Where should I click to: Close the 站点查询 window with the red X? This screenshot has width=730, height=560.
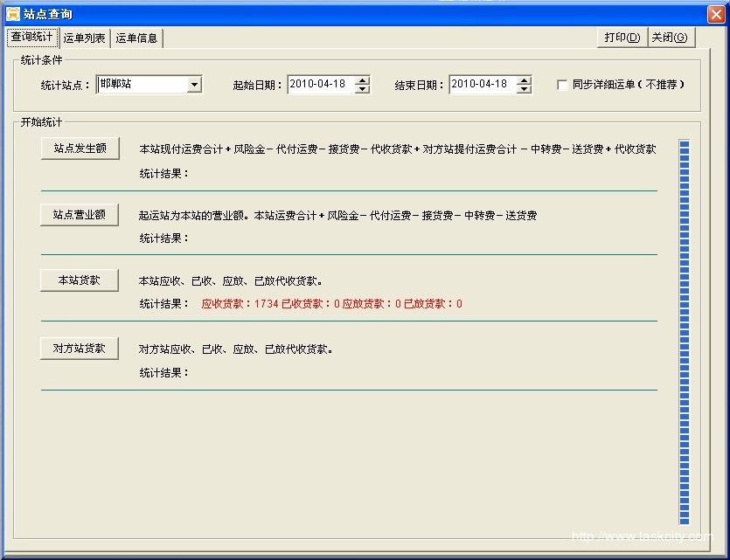[x=715, y=14]
